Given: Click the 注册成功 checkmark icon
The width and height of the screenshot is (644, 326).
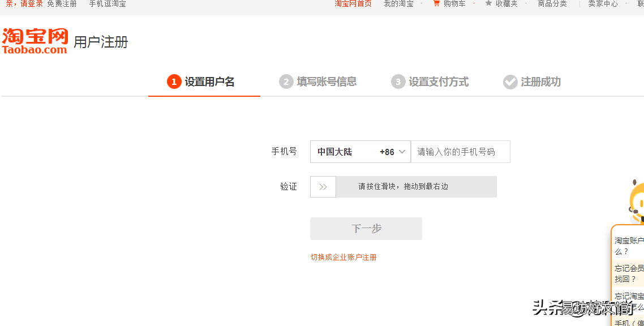Looking at the screenshot, I should pos(510,81).
